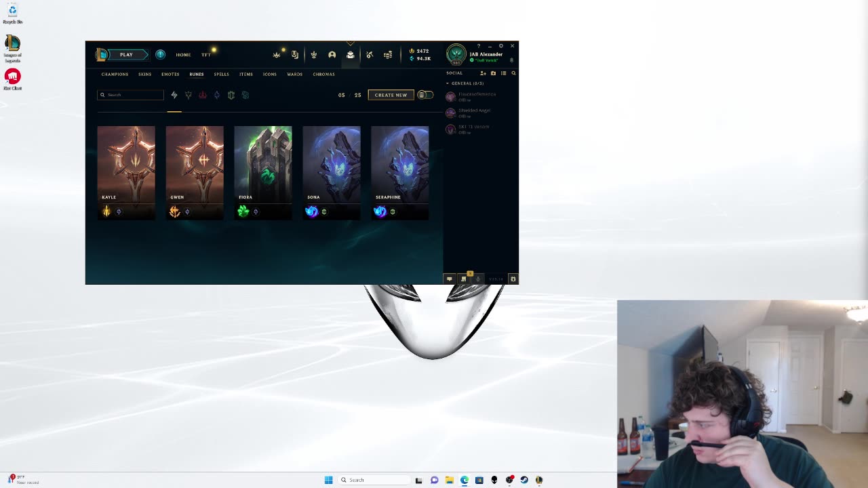This screenshot has width=868, height=488.
Task: Open the WARDS collection tab
Action: pyautogui.click(x=294, y=74)
